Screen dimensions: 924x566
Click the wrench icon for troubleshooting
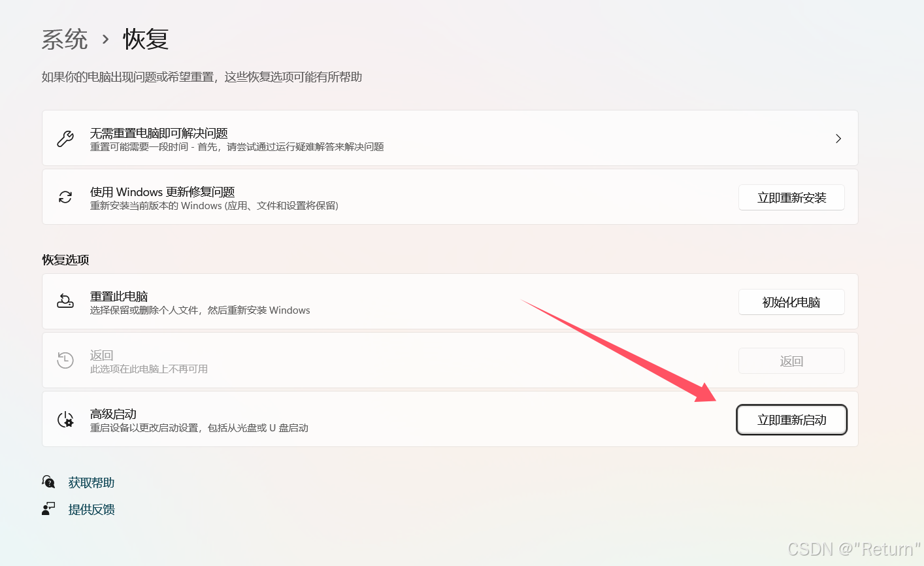click(x=65, y=139)
